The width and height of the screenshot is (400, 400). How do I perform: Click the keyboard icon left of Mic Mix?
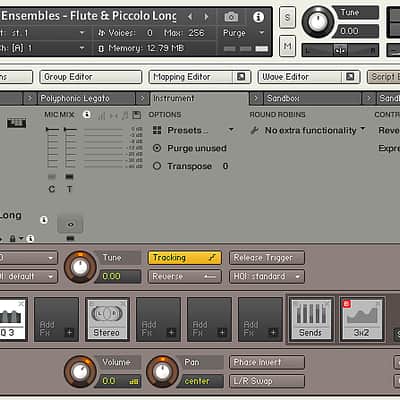coord(16,123)
